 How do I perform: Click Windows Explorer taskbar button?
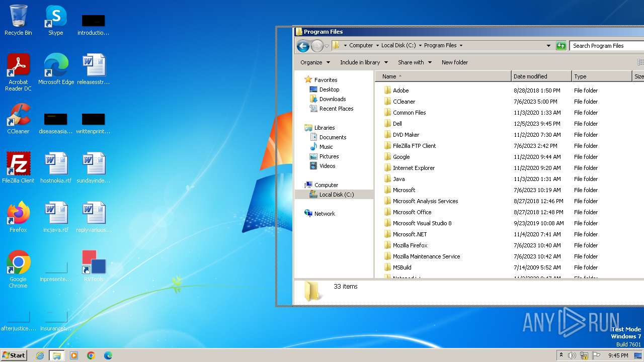coord(57,355)
